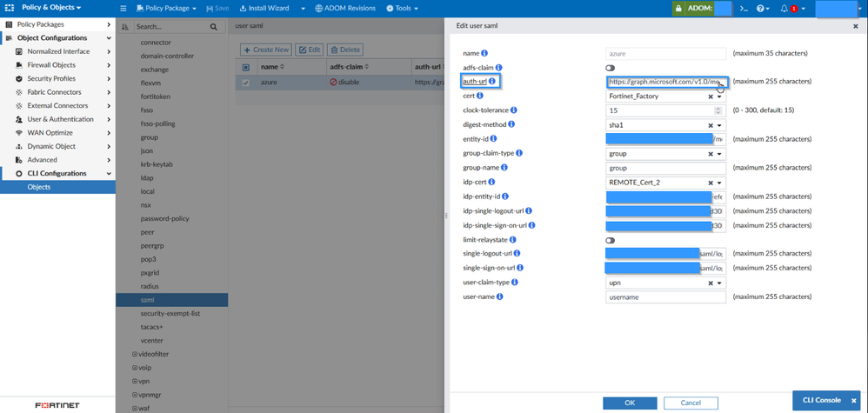This screenshot has width=868, height=413.
Task: Toggle the limit-relaystate switch
Action: (610, 240)
